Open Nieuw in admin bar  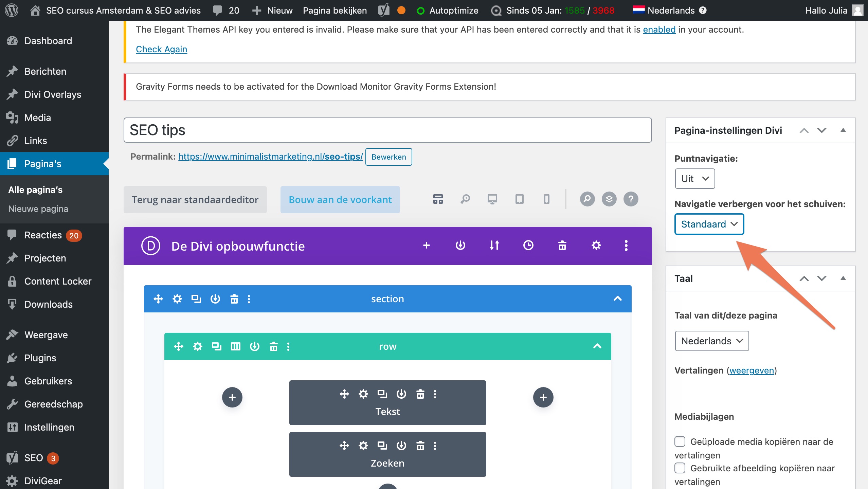(x=272, y=10)
